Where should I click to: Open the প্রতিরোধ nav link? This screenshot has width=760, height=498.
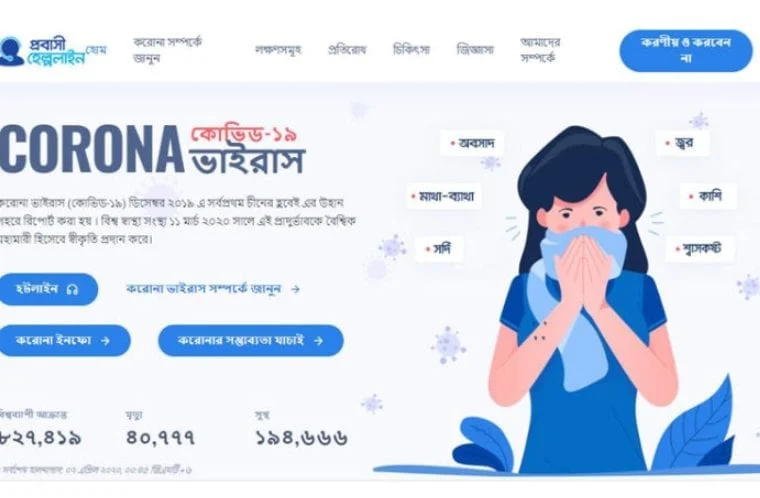pyautogui.click(x=347, y=49)
